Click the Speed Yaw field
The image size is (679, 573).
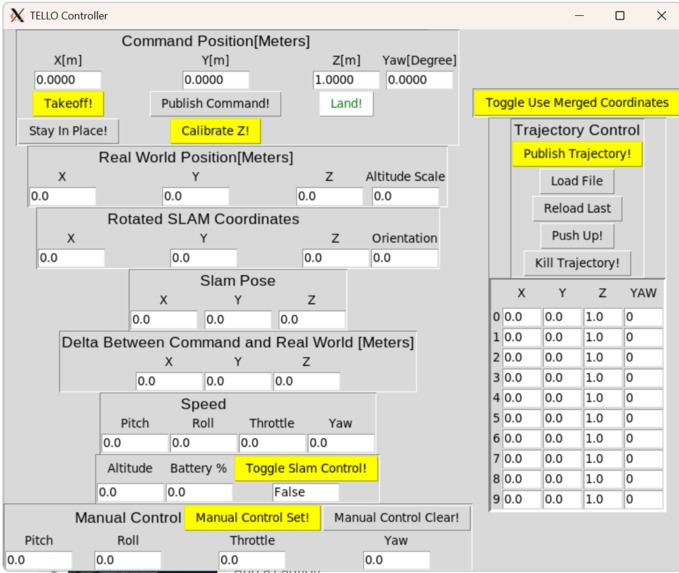[341, 443]
